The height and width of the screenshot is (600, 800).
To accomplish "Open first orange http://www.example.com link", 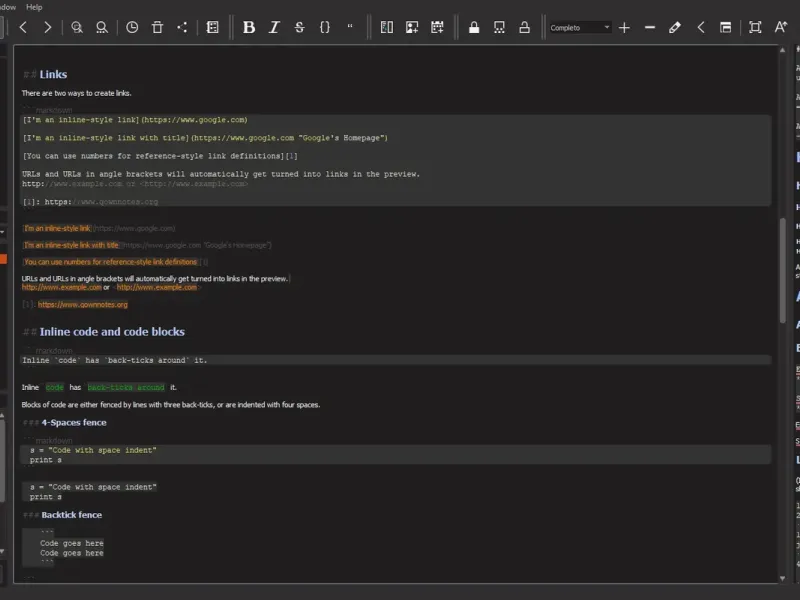I will click(x=62, y=287).
